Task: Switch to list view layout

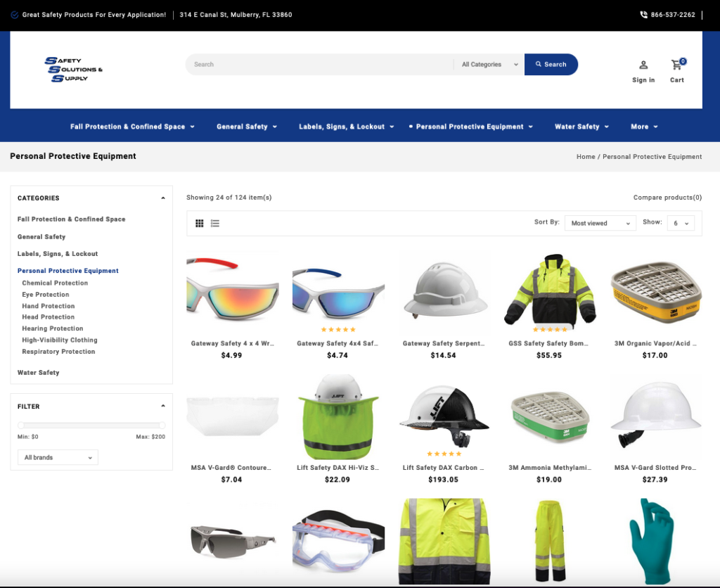Action: coord(215,223)
